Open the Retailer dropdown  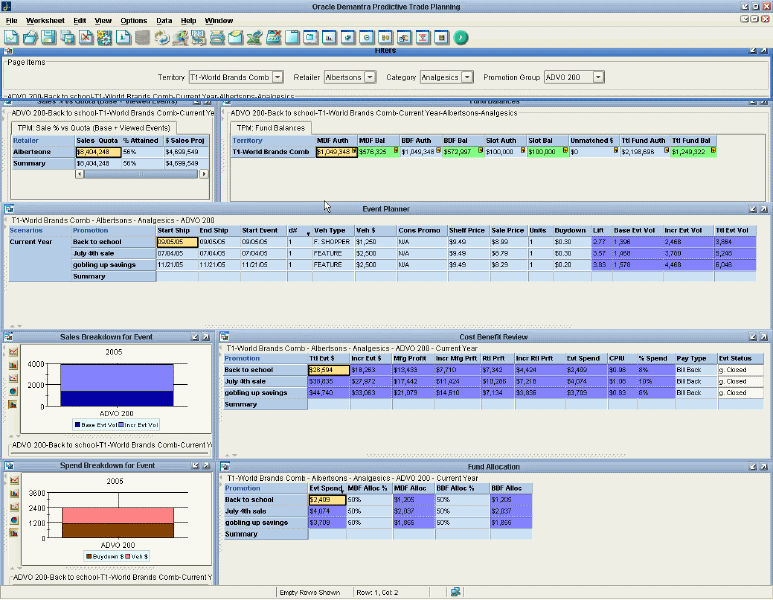click(x=370, y=77)
